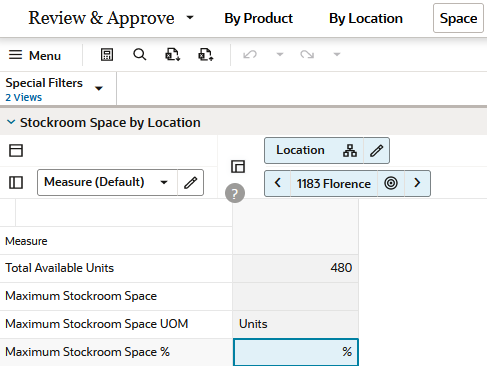Click the import-with-up-arrow document icon

click(x=205, y=54)
